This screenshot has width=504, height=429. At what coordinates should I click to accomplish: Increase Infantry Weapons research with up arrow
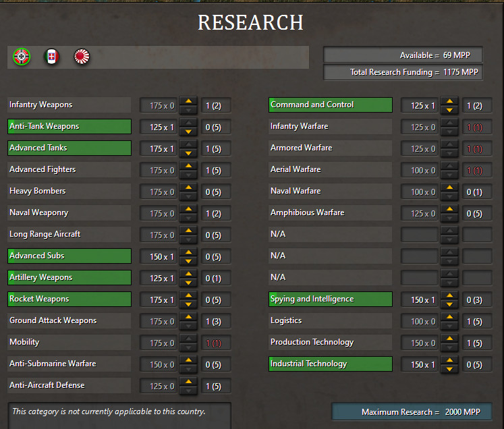(x=189, y=101)
